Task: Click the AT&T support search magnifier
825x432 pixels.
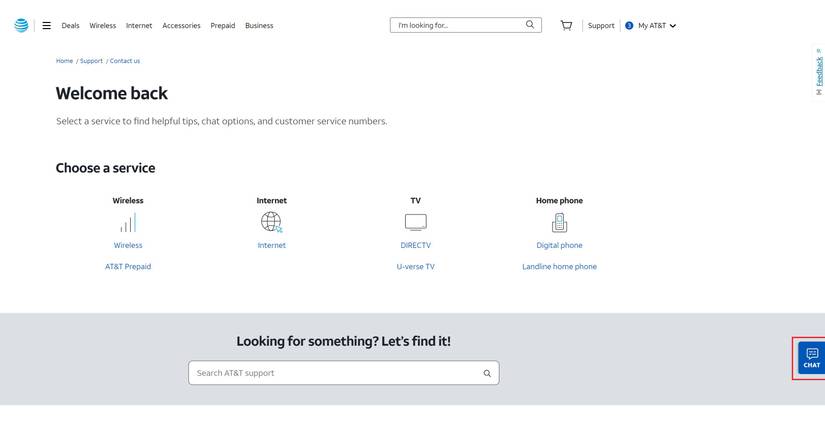Action: (x=487, y=373)
